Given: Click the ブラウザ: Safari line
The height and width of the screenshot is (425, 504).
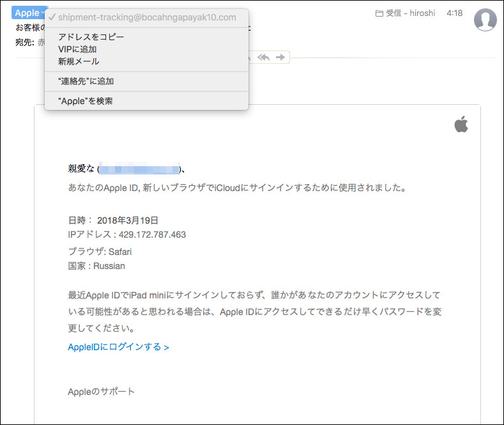Looking at the screenshot, I should (100, 252).
